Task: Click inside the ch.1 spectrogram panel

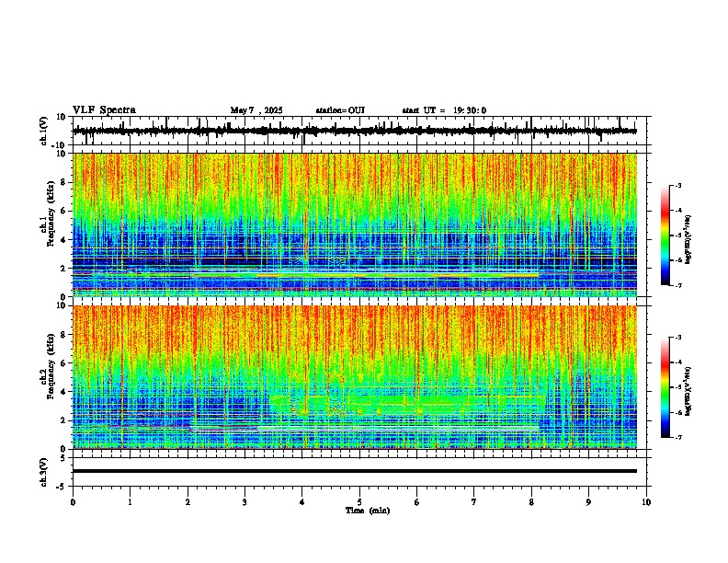Action: [354, 224]
